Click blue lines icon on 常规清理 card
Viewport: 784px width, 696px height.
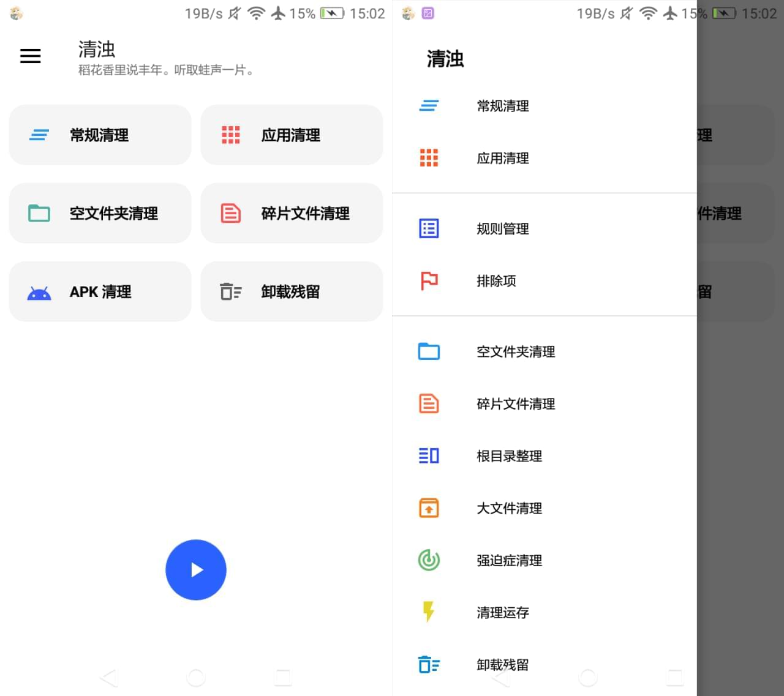point(39,135)
